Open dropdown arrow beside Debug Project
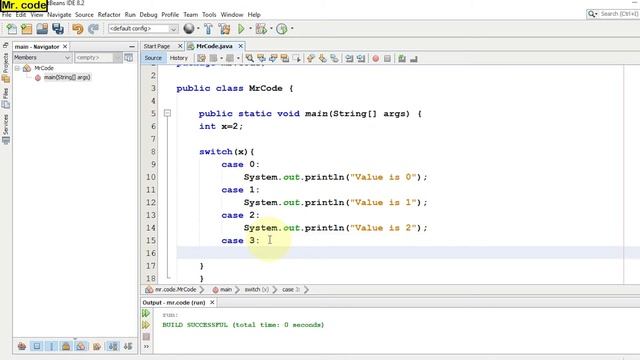The image size is (640, 360). click(x=271, y=29)
